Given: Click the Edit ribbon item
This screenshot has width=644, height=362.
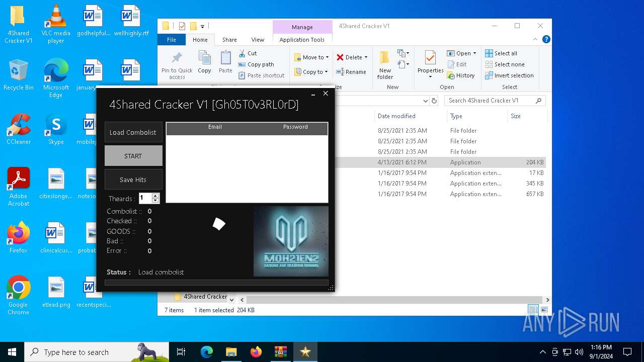Looking at the screenshot, I should [x=457, y=64].
